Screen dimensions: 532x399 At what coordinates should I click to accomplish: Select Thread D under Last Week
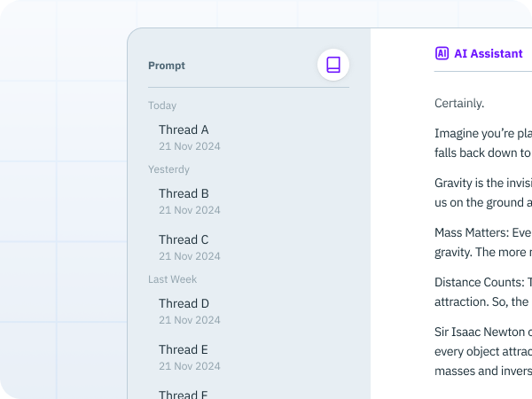point(248,311)
